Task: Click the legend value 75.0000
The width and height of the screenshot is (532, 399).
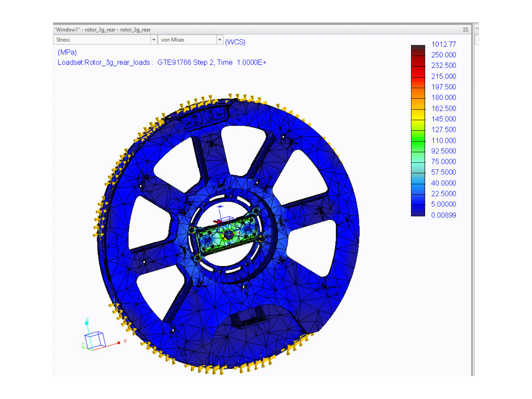Action: point(443,161)
